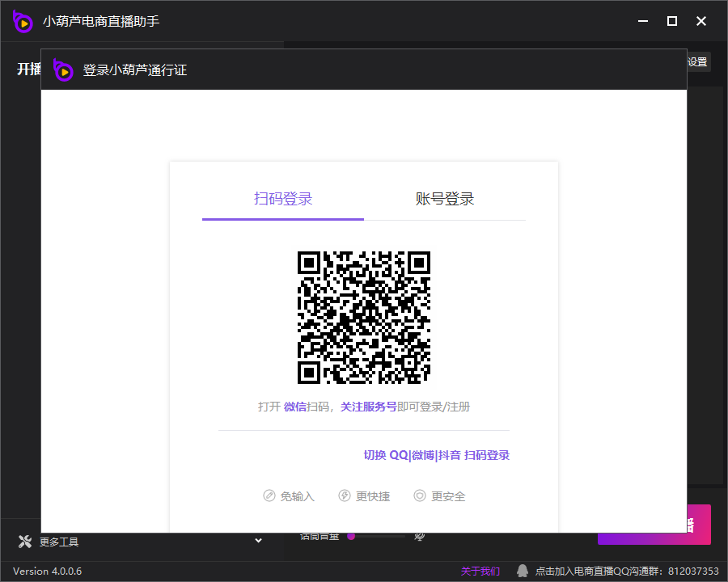Switch to 账号登录 tab
728x582 pixels.
click(x=445, y=199)
